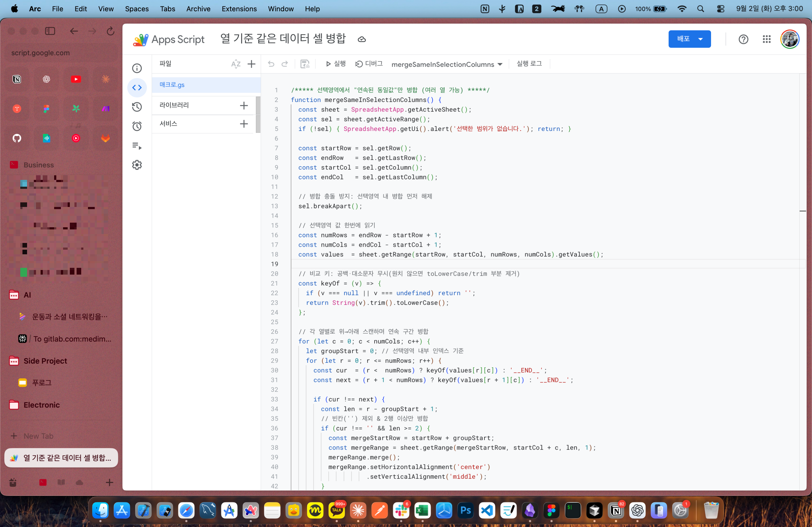Click the script.google.com address field

41,53
